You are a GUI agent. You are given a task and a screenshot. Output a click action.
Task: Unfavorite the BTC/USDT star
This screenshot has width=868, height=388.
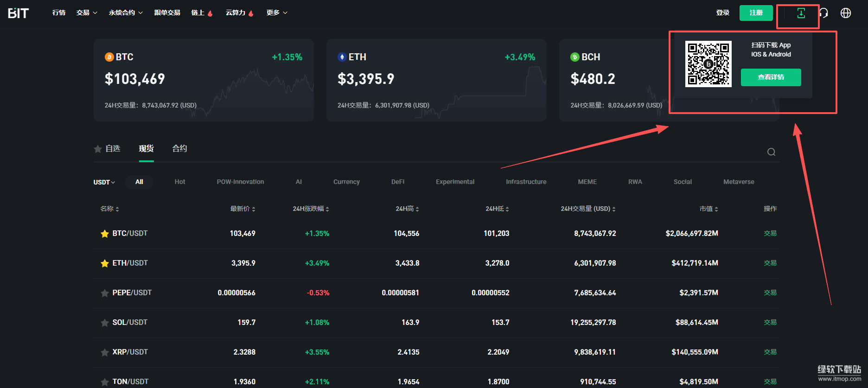coord(105,234)
